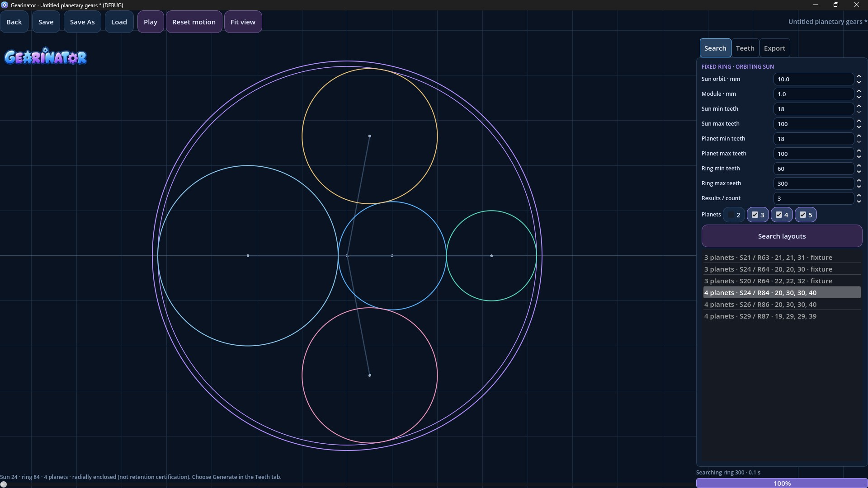Image resolution: width=868 pixels, height=488 pixels.
Task: Focus the Sun max teeth field
Action: 813,124
